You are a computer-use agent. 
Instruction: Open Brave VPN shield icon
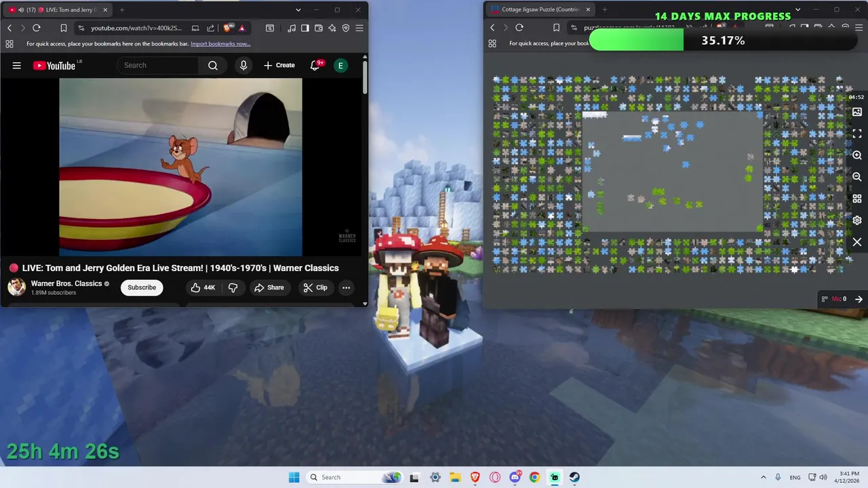point(346,28)
